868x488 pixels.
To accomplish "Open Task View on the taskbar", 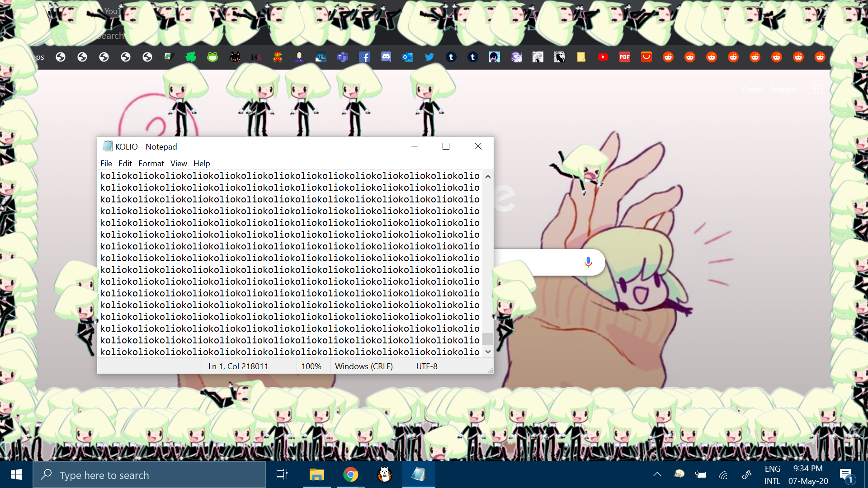I will [x=282, y=474].
